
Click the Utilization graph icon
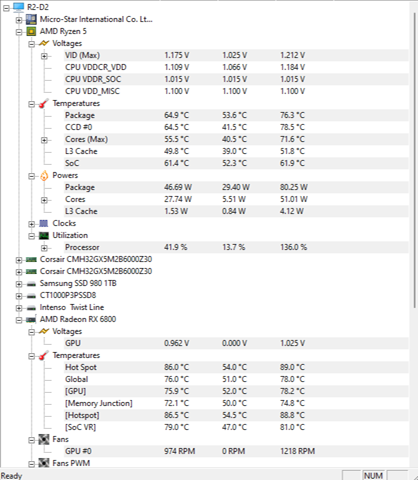44,236
